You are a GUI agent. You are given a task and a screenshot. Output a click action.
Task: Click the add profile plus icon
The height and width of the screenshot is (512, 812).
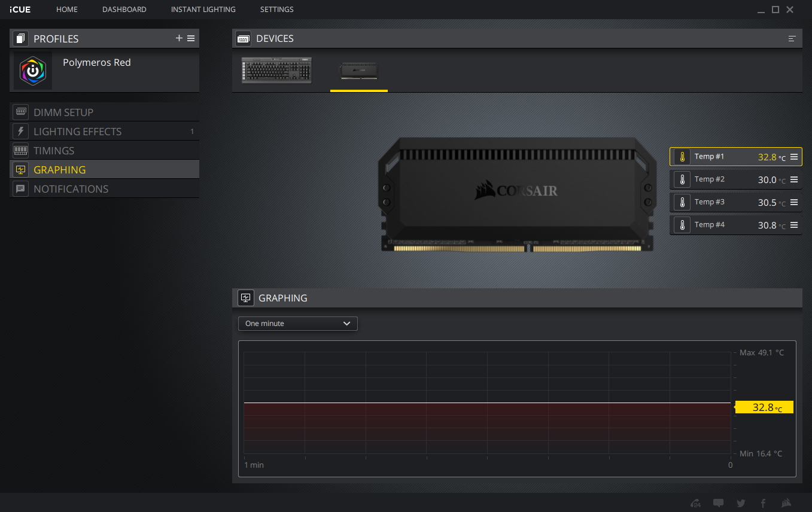pyautogui.click(x=179, y=38)
